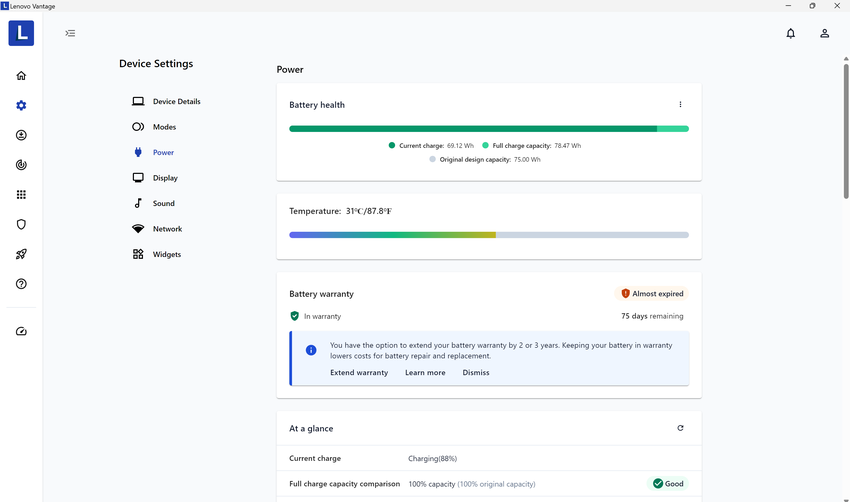This screenshot has width=850, height=502.
Task: Switch to Network settings
Action: pos(167,229)
